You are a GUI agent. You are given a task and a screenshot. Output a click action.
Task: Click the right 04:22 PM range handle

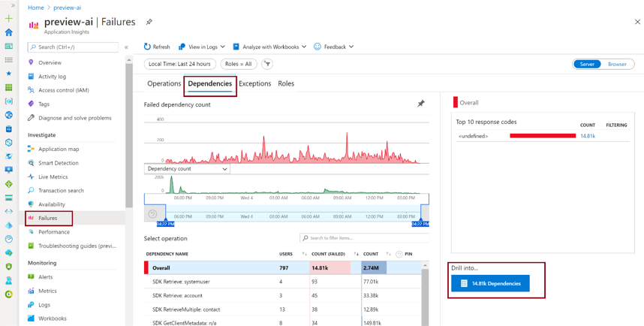click(x=420, y=224)
